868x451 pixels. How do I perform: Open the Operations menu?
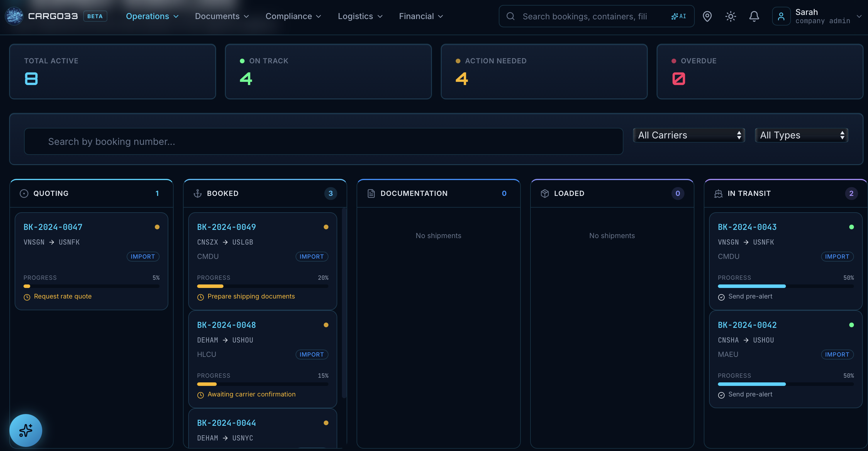[152, 16]
